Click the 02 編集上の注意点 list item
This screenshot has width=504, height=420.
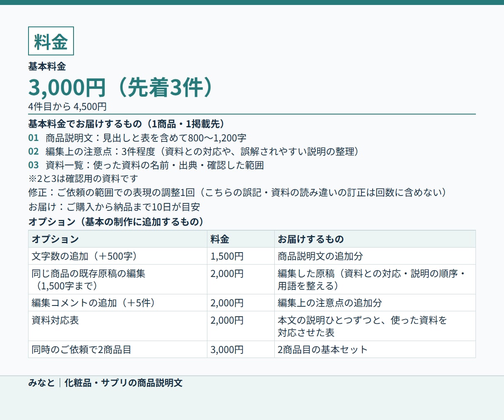pyautogui.click(x=195, y=151)
